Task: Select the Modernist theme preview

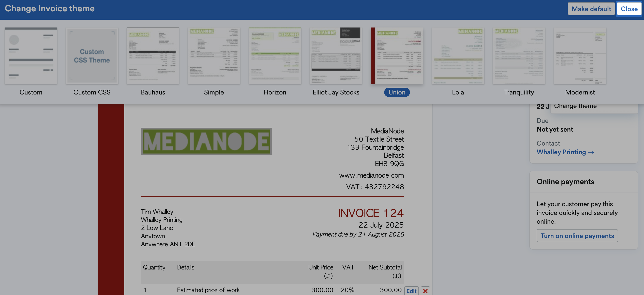Action: (x=580, y=56)
